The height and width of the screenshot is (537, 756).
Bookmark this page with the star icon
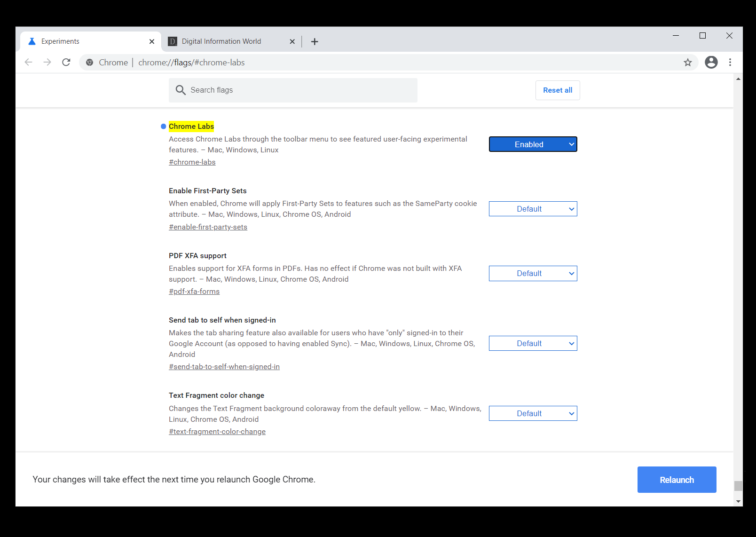688,62
